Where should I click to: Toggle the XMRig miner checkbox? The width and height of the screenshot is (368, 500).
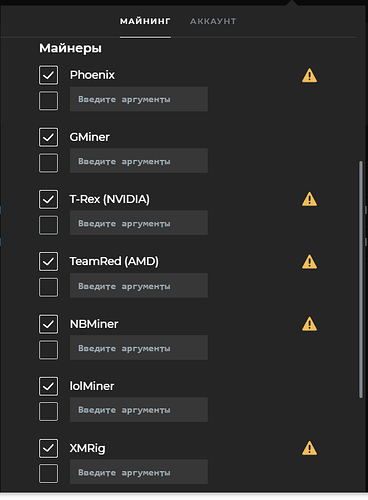coord(48,448)
